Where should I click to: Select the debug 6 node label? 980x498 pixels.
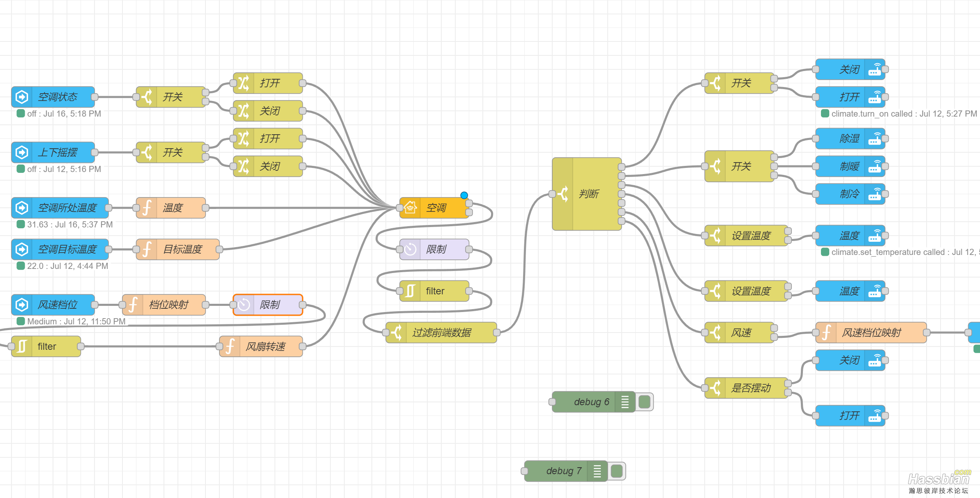pyautogui.click(x=591, y=402)
